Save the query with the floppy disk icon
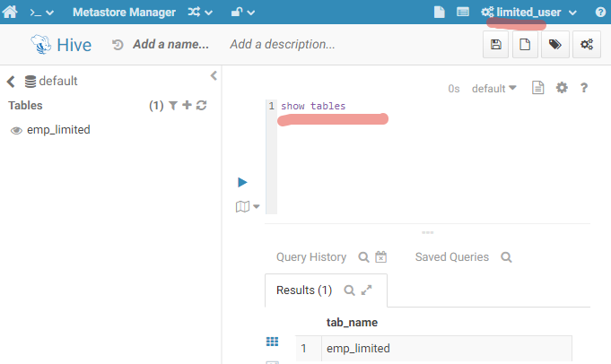The width and height of the screenshot is (611, 364). pyautogui.click(x=495, y=45)
